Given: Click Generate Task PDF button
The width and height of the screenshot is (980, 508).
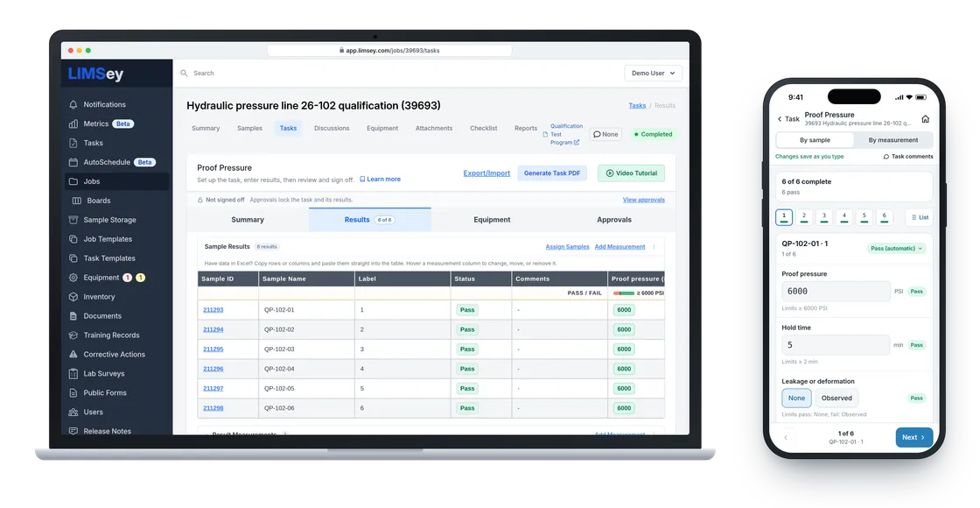Looking at the screenshot, I should coord(552,173).
